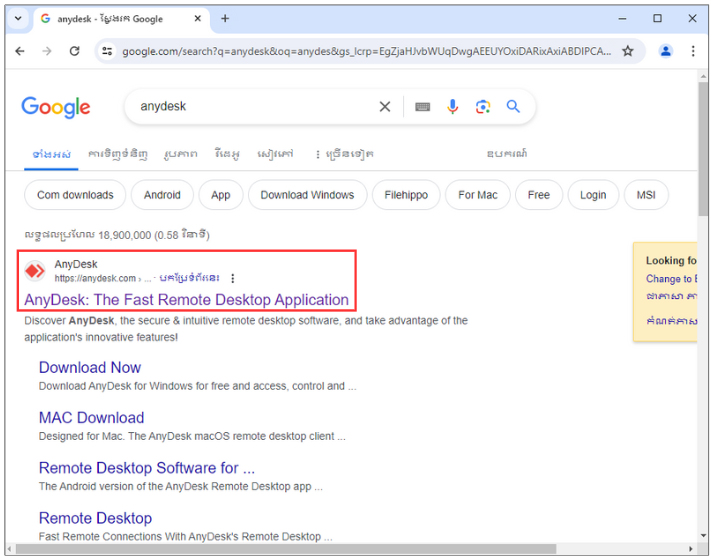The width and height of the screenshot is (712, 559).
Task: Click the browser forward arrow
Action: click(x=47, y=51)
